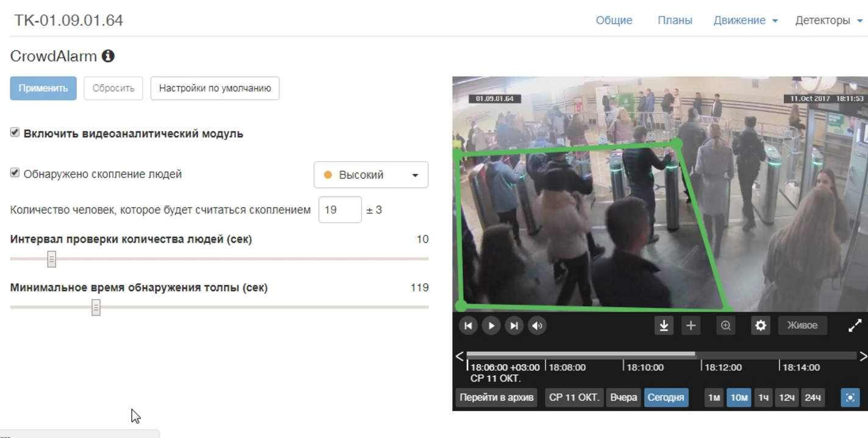868x438 pixels.
Task: Select Сегодня on the timeline
Action: [665, 398]
